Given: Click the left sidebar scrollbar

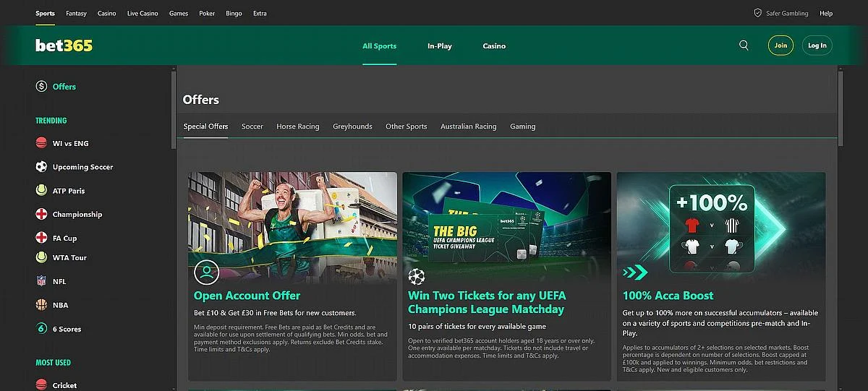Looking at the screenshot, I should tap(174, 110).
